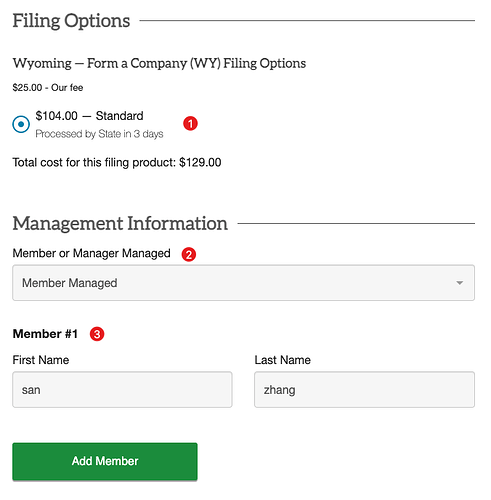Click the Management Information section heading

(120, 223)
